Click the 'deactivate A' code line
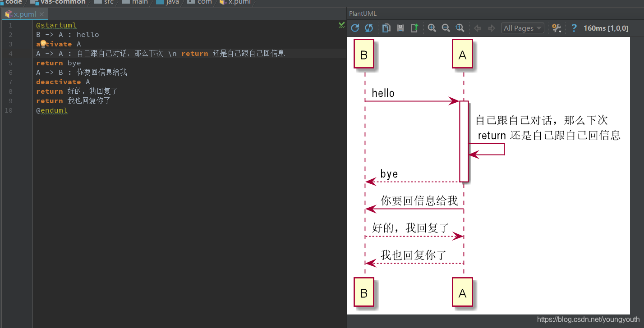This screenshot has height=328, width=644. tap(63, 82)
